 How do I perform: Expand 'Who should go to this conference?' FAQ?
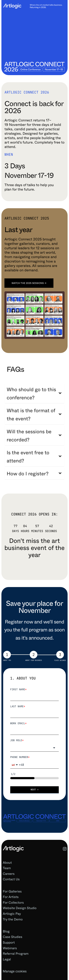coord(34,393)
